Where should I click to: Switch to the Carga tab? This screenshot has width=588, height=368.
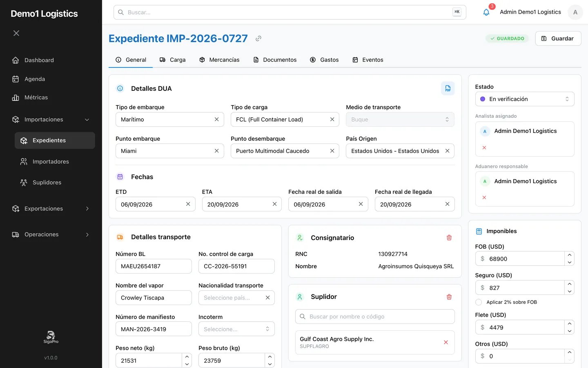click(172, 60)
